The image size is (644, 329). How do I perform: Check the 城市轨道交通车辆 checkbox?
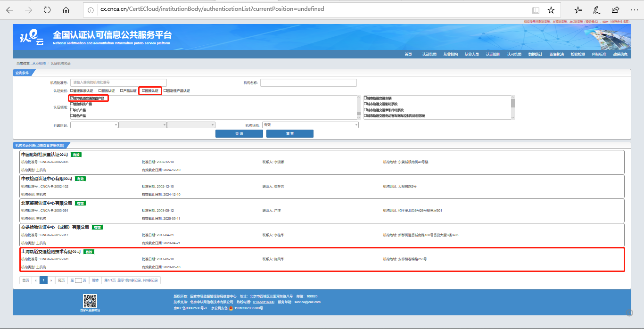pos(365,98)
